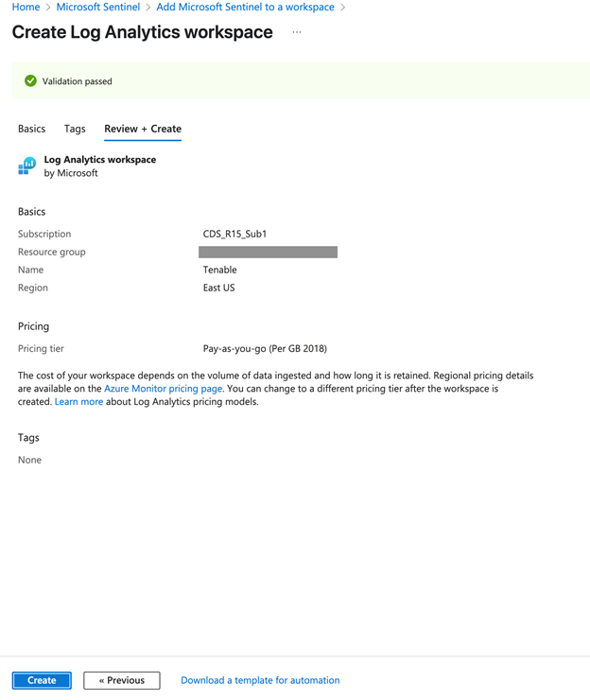The image size is (590, 700).
Task: Switch to the Basics tab
Action: tap(32, 129)
